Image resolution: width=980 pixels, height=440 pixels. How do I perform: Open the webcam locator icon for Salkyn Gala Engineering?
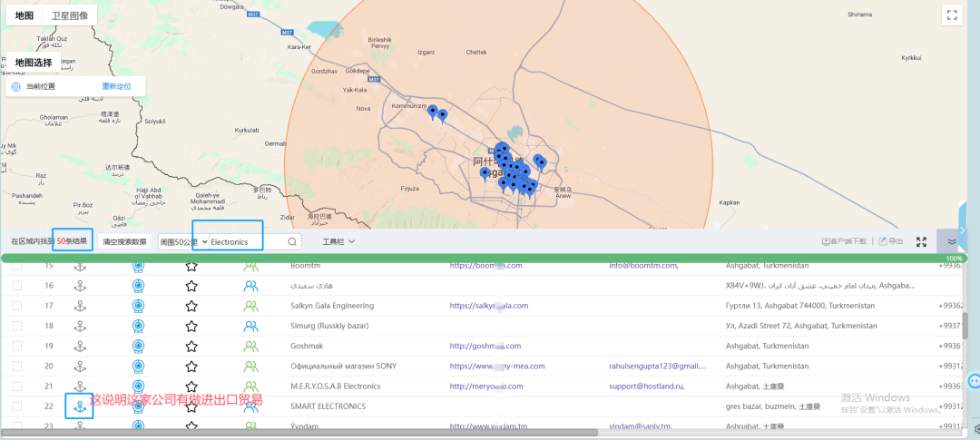tap(138, 307)
